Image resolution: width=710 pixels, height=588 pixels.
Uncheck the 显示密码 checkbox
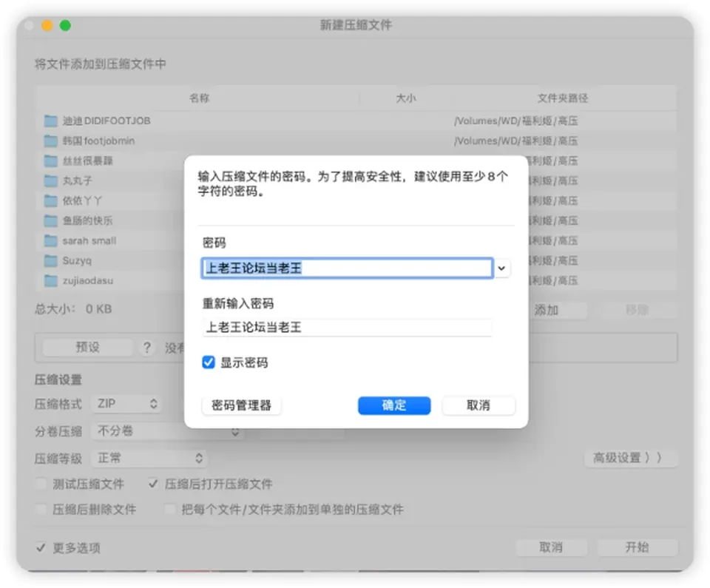point(209,362)
